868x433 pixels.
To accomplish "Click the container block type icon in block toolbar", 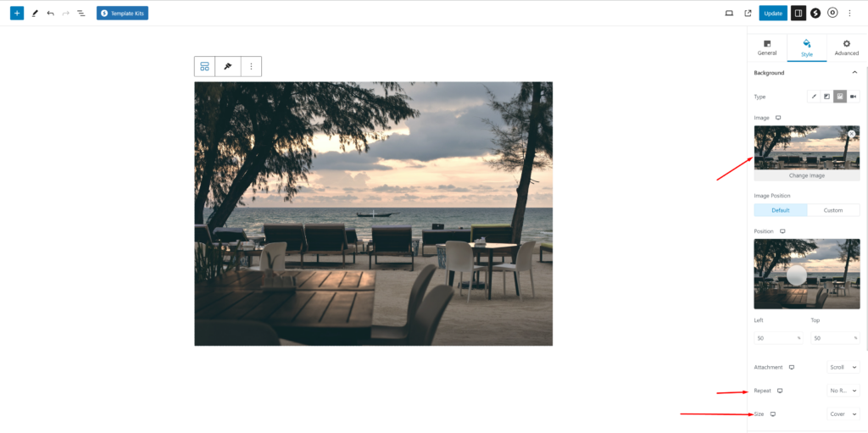I will point(205,66).
